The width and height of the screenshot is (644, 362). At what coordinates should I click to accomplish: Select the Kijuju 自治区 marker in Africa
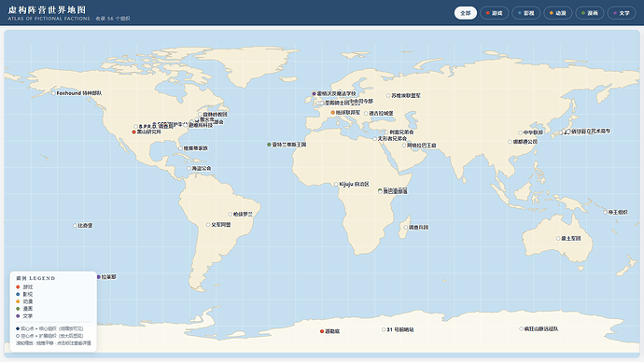(336, 185)
